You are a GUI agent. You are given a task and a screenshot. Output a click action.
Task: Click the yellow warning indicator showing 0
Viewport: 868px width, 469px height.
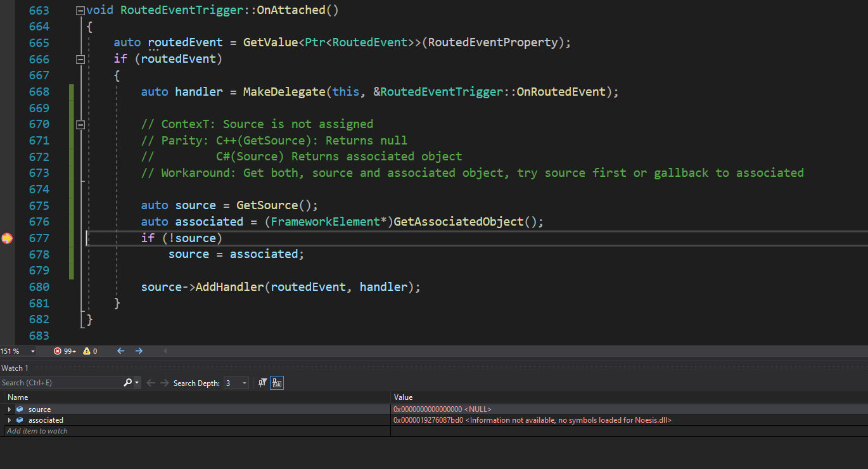pyautogui.click(x=90, y=351)
